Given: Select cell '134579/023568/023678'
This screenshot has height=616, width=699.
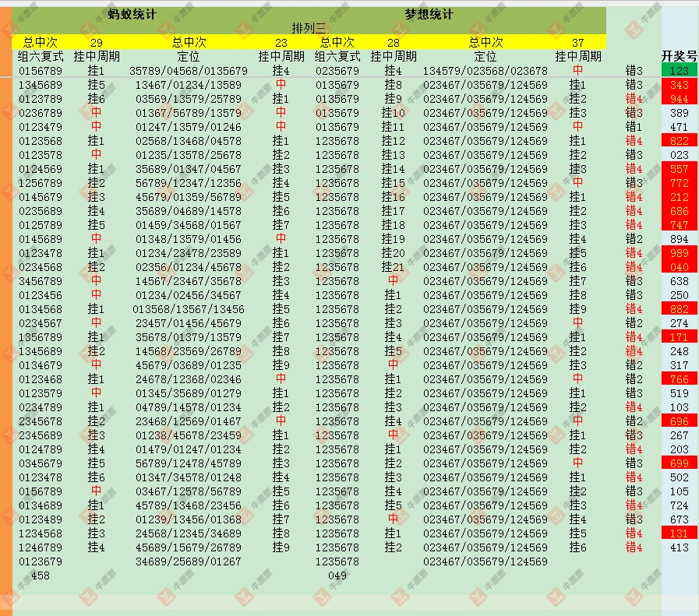Looking at the screenshot, I should 485,71.
